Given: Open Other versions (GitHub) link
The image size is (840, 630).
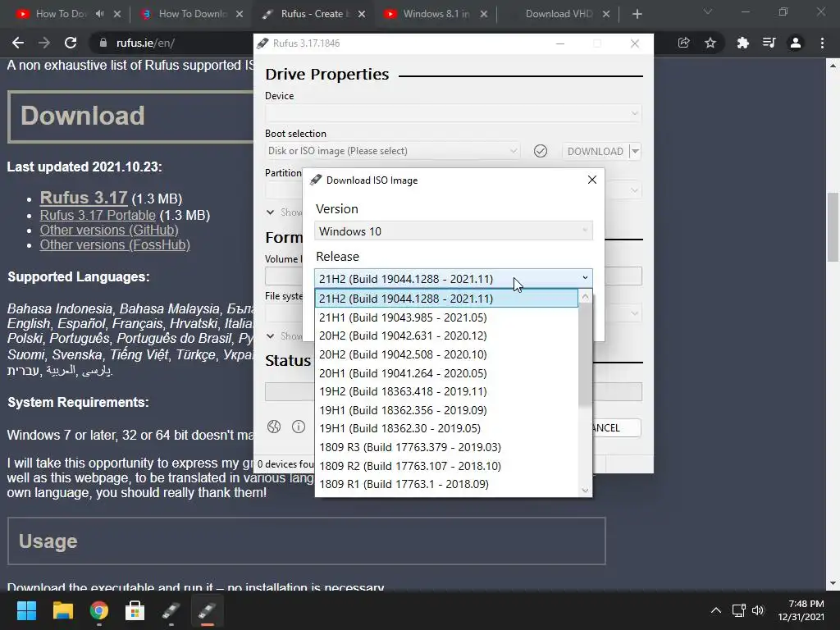Looking at the screenshot, I should (109, 231).
